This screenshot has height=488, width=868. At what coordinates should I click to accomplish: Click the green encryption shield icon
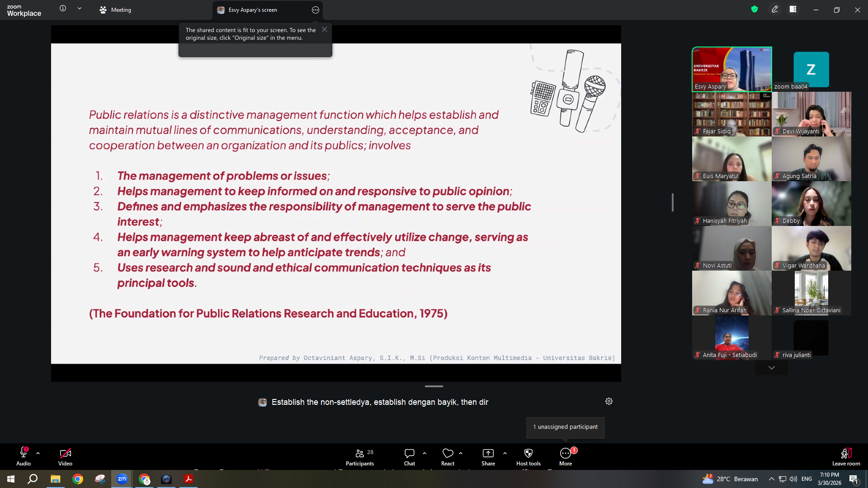coord(755,9)
